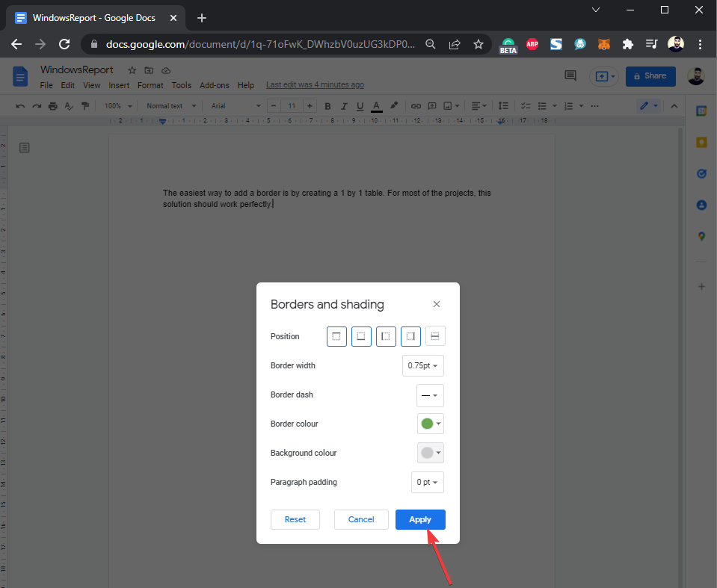
Task: Click the numbered list icon
Action: [569, 106]
